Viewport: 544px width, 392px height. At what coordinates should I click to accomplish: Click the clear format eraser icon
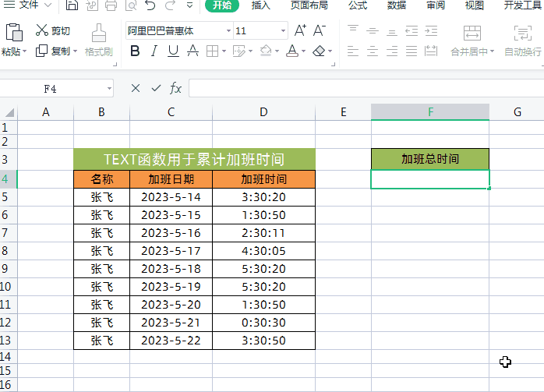click(319, 51)
